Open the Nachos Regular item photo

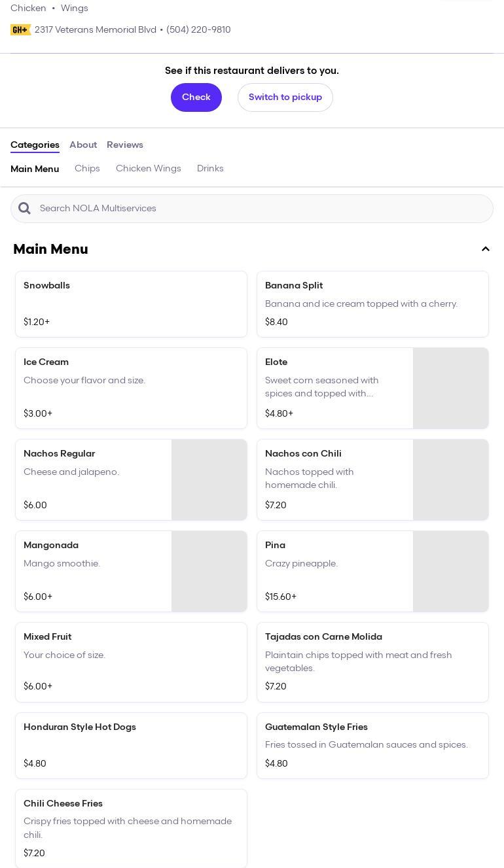point(209,480)
